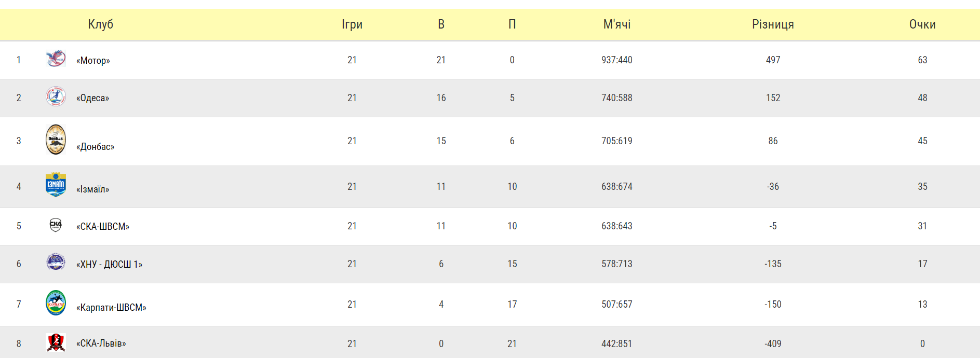Open the «Одеса» club name link
980x358 pixels.
[x=92, y=98]
